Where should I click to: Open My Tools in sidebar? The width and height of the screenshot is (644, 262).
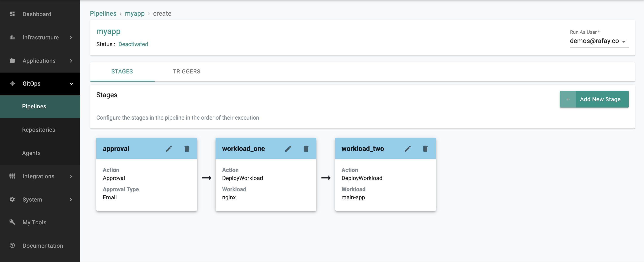(40, 222)
